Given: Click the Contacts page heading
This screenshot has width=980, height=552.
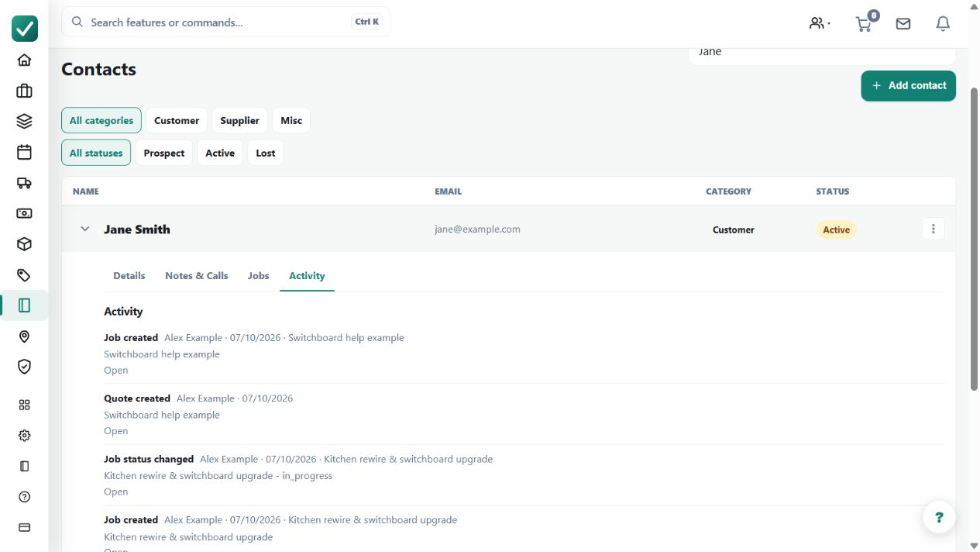Looking at the screenshot, I should tap(98, 69).
